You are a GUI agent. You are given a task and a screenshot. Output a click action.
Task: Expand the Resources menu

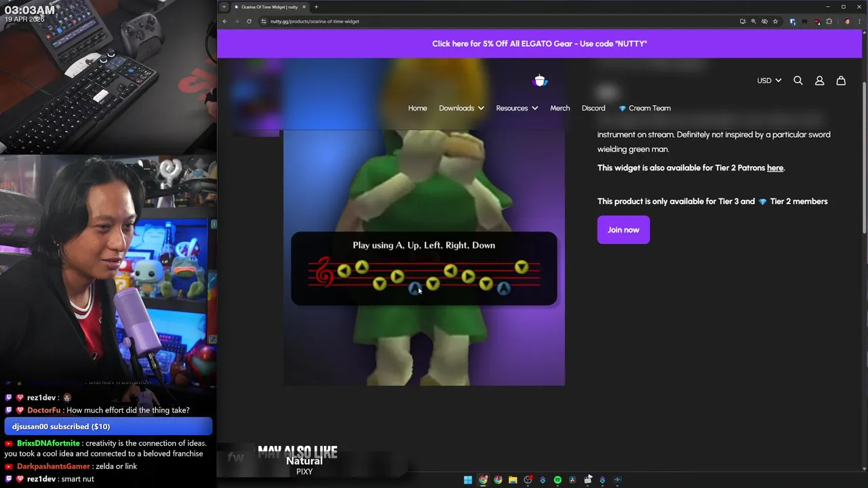click(x=517, y=108)
